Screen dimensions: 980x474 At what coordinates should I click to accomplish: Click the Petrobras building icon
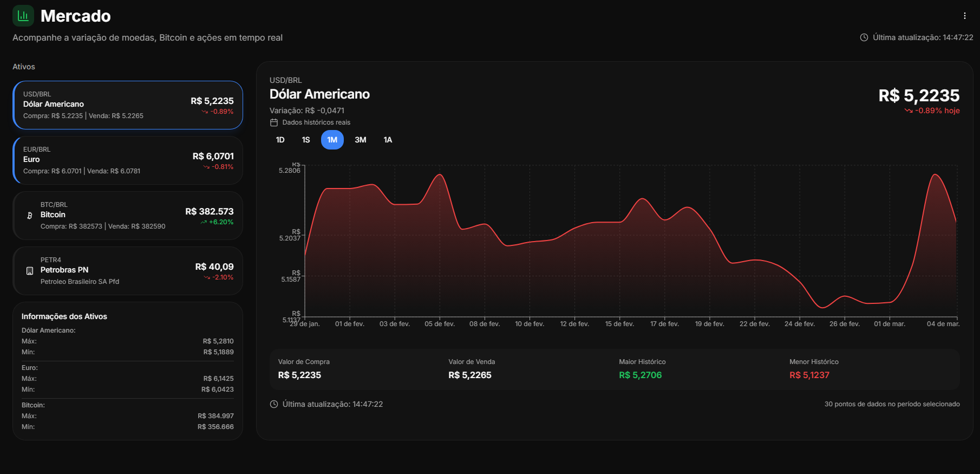coord(30,271)
